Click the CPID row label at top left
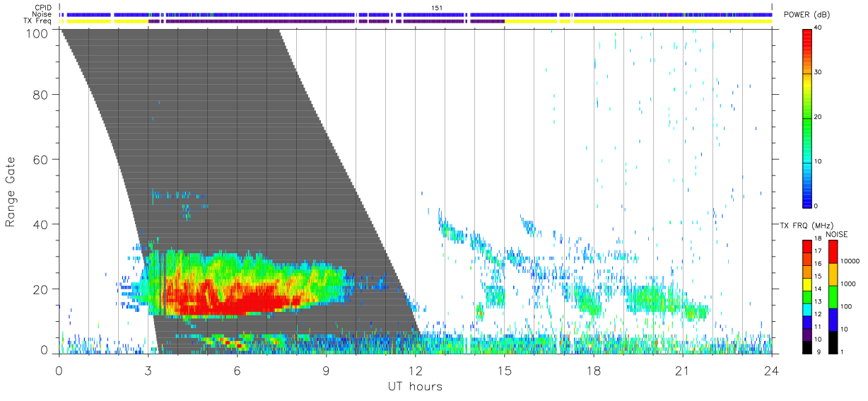 (x=43, y=7)
